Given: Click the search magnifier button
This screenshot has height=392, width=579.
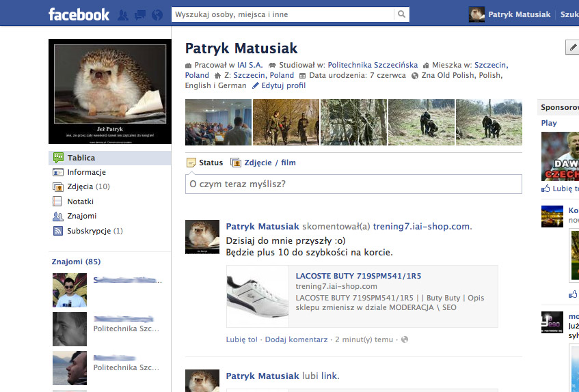Looking at the screenshot, I should click(x=402, y=14).
